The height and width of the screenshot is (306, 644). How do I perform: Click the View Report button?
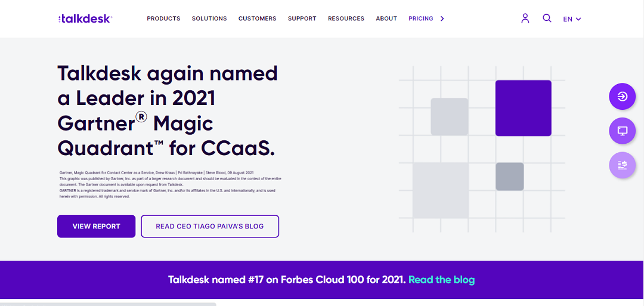(96, 226)
